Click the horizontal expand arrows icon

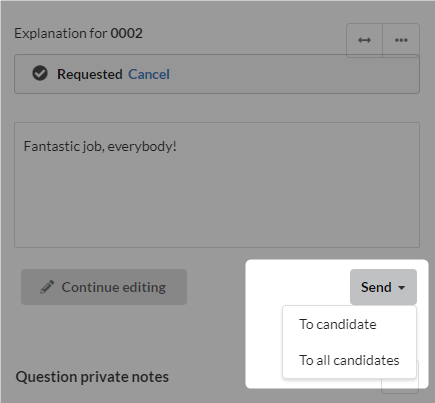(364, 40)
